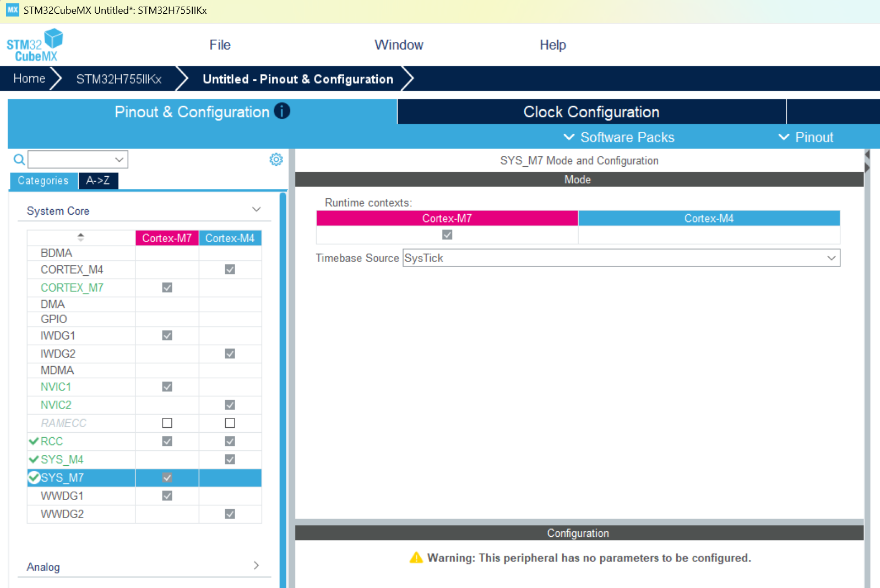Select WWDG2 in the System Core list
Image resolution: width=880 pixels, height=588 pixels.
[62, 514]
